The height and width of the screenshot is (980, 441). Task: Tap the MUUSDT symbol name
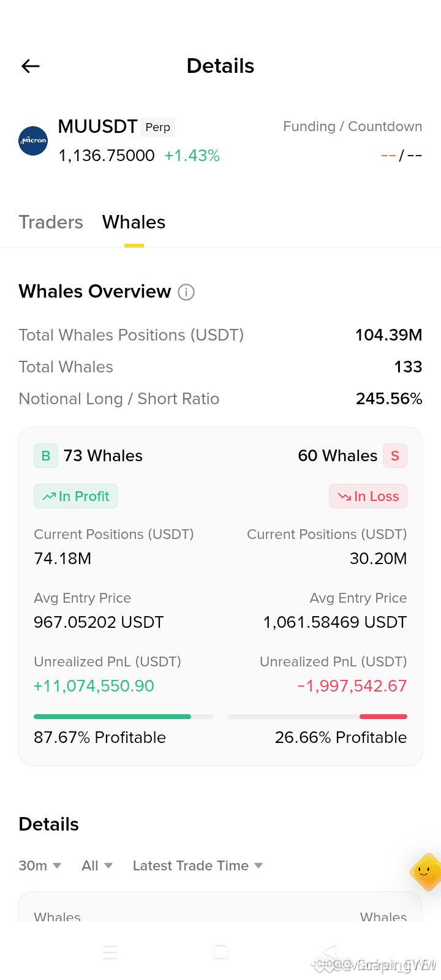(x=97, y=126)
